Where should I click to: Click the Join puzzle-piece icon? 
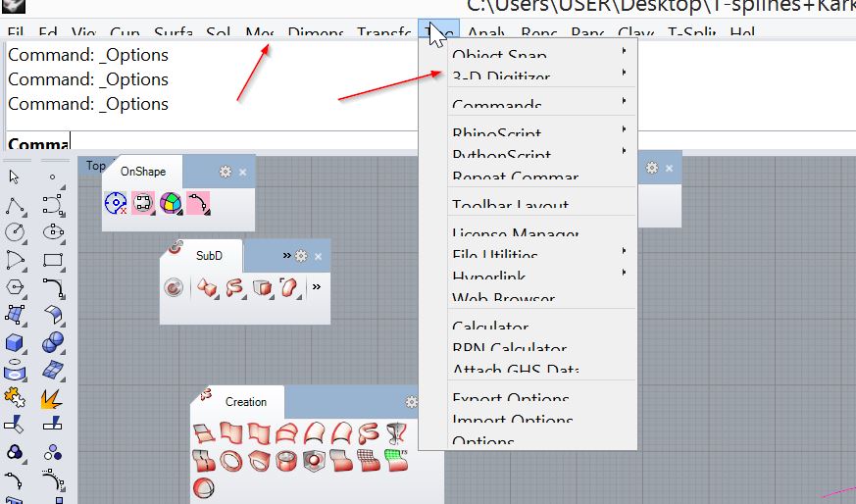[x=16, y=397]
